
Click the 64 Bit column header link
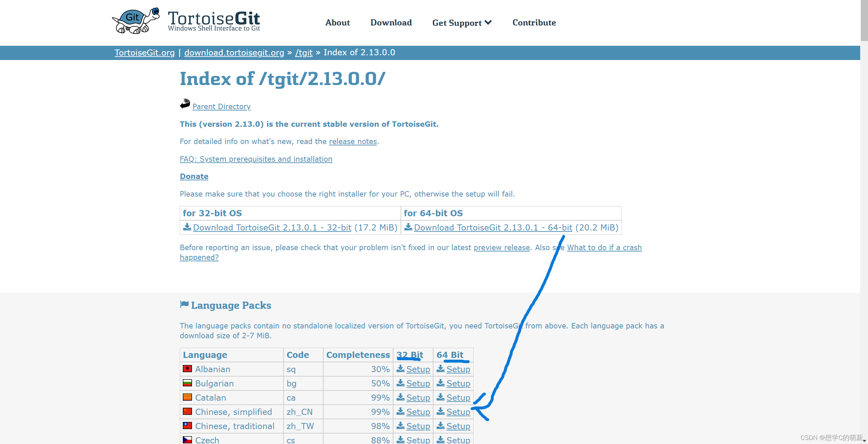click(450, 355)
